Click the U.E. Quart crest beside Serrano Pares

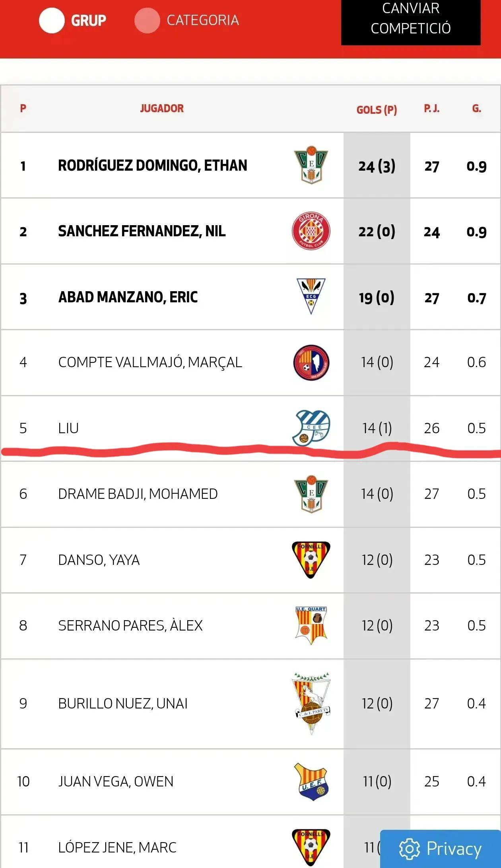(x=311, y=625)
